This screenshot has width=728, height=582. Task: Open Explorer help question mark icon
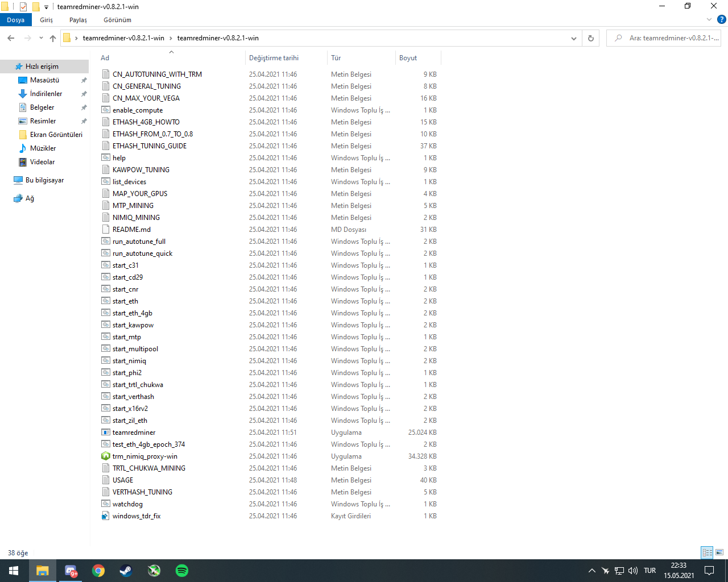pos(721,19)
